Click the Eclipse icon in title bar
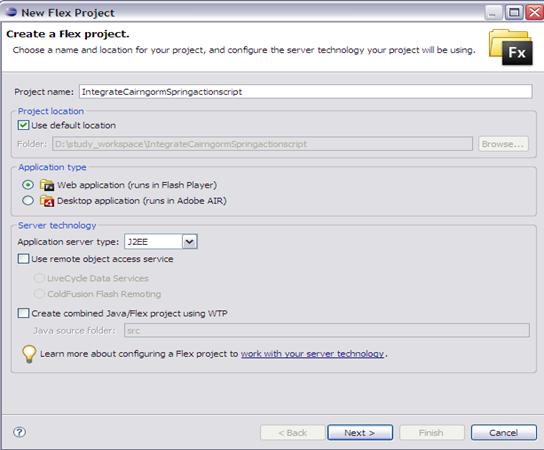544x450 pixels. point(11,12)
